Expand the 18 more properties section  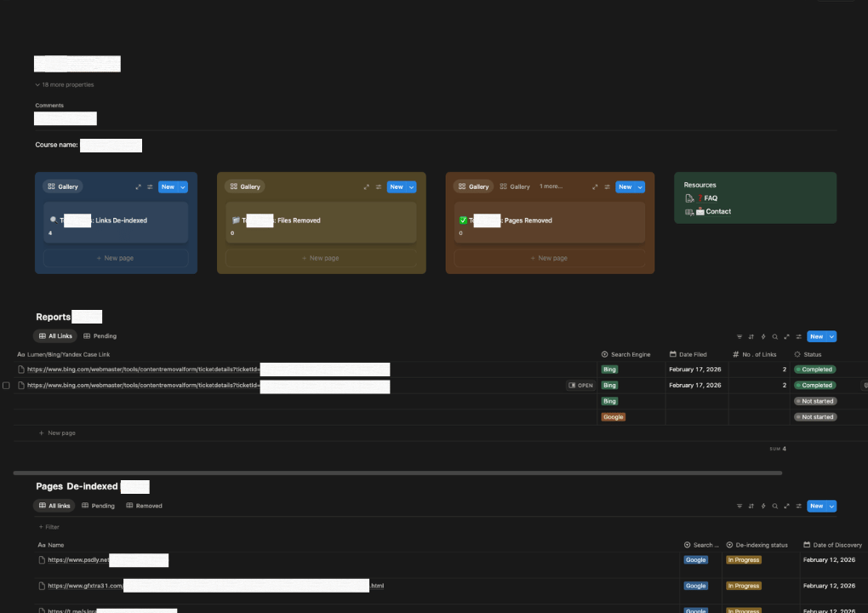pyautogui.click(x=65, y=85)
